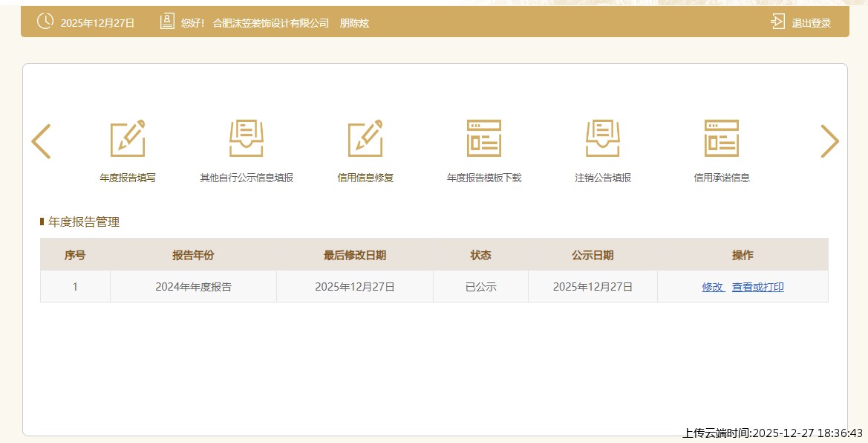Image resolution: width=868 pixels, height=443 pixels.
Task: Select the 年度报告填写 menu label
Action: click(128, 178)
